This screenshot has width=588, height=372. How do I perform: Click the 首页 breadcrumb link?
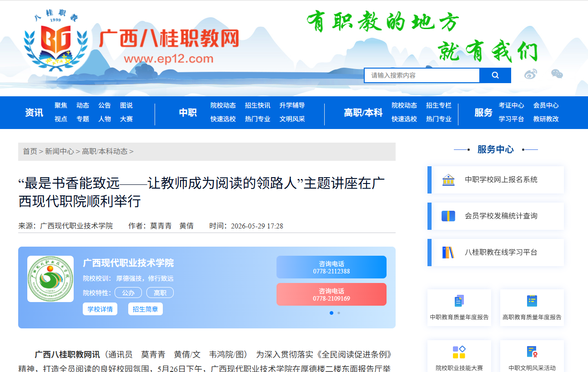[x=30, y=152]
